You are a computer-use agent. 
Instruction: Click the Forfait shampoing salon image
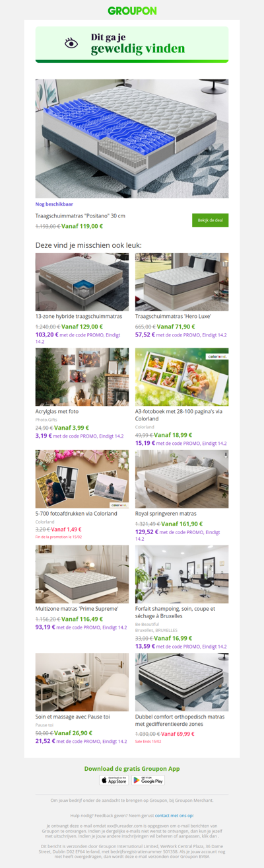182,574
